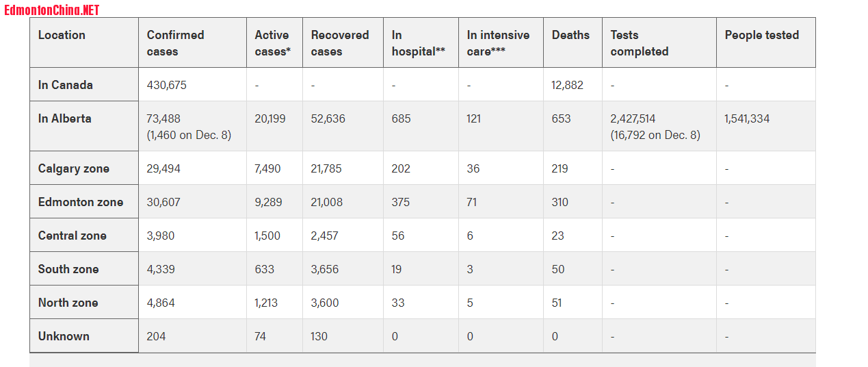This screenshot has width=868, height=367.
Task: Select the "Tests completed" column header
Action: tap(659, 42)
